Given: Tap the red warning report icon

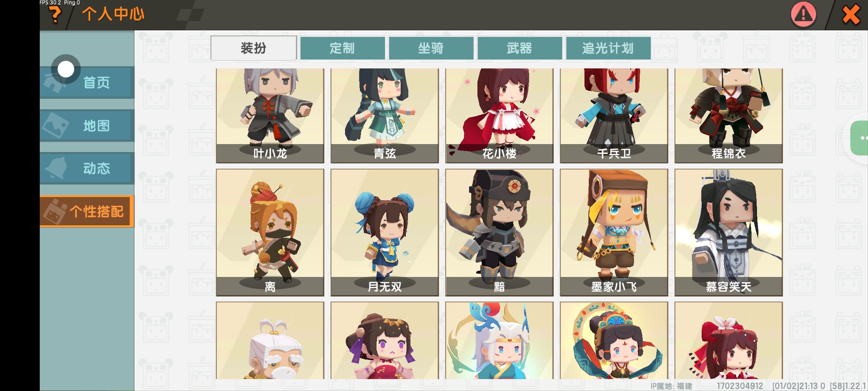Looking at the screenshot, I should [803, 15].
